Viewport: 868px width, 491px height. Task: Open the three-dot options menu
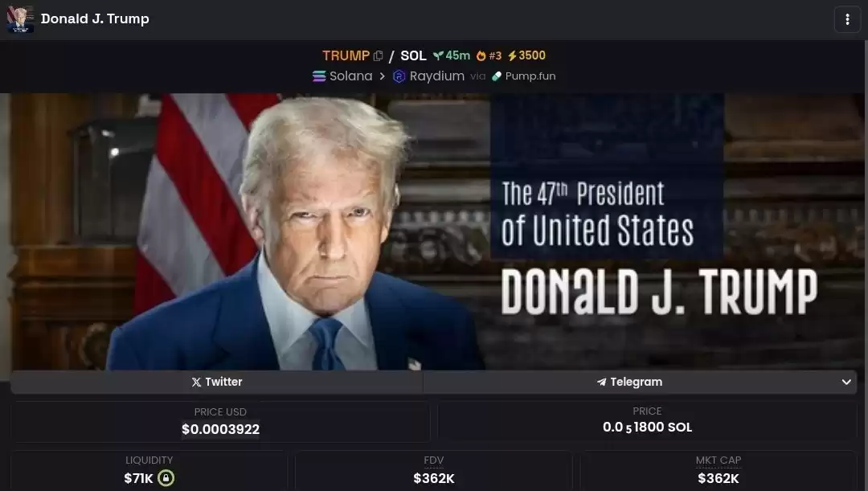[x=847, y=19]
